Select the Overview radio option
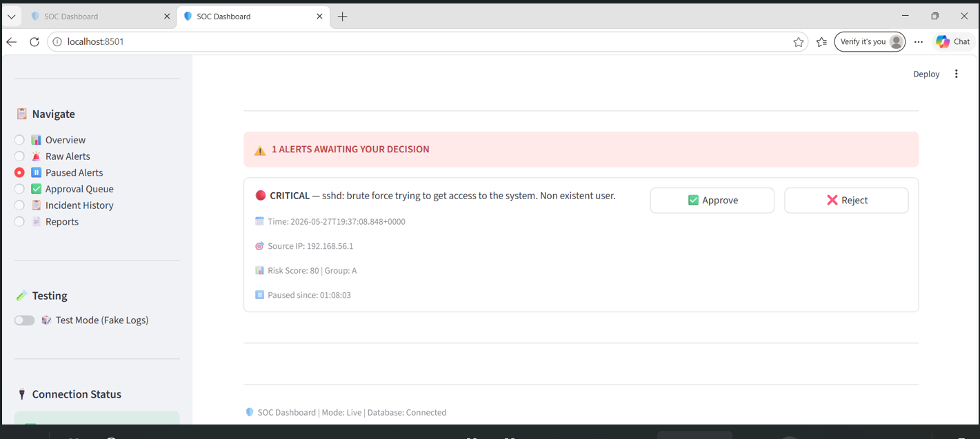Screen dimensions: 980x439 (x=19, y=140)
